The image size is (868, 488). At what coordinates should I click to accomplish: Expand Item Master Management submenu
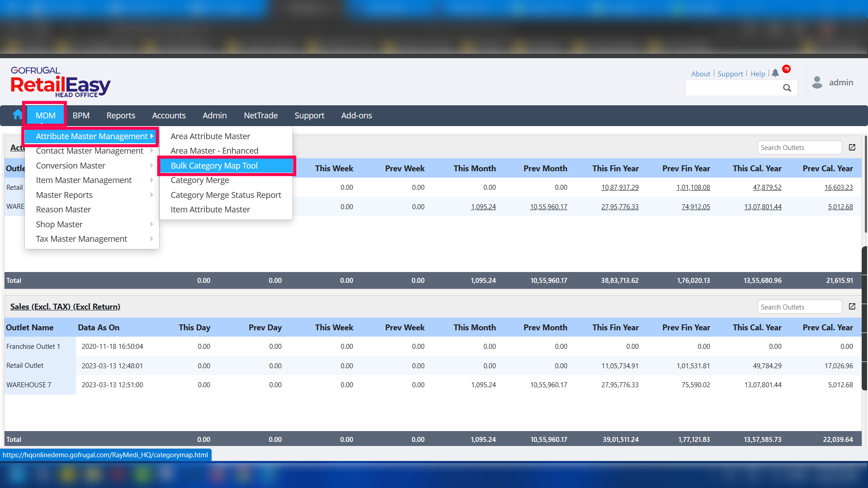(x=84, y=180)
